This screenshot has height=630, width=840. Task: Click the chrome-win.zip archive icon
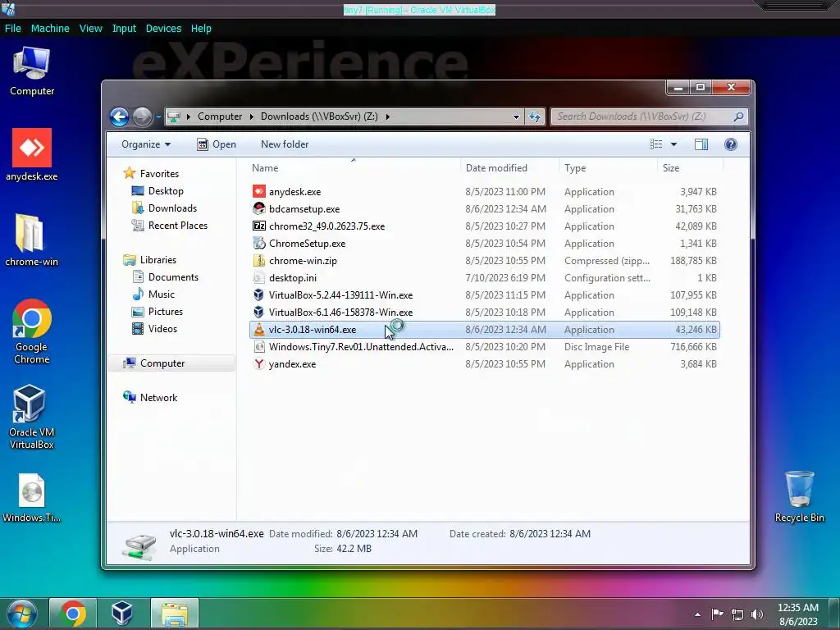(x=258, y=260)
